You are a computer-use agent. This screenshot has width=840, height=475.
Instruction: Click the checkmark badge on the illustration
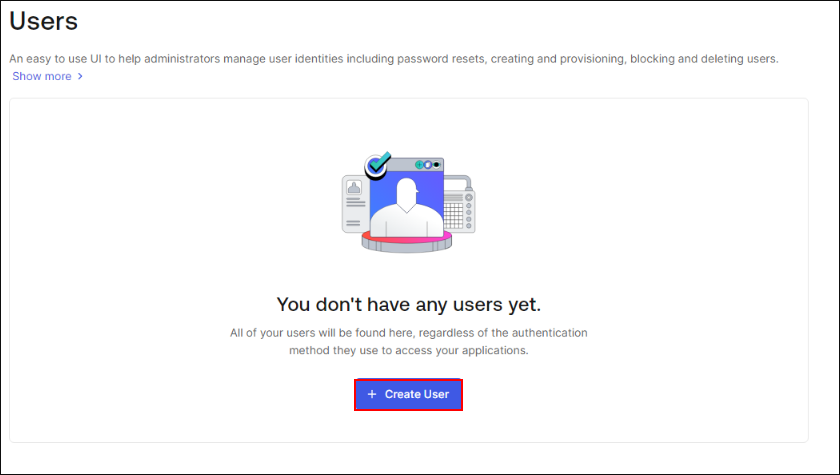coord(377,164)
